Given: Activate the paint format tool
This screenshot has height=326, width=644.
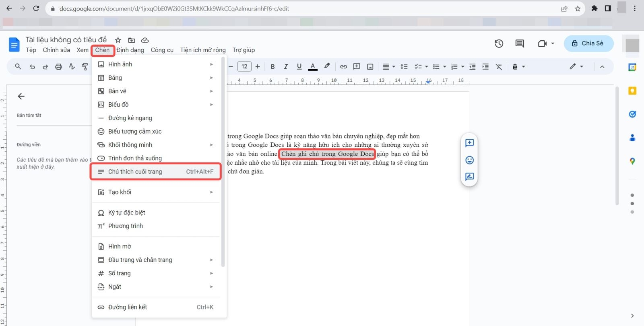Looking at the screenshot, I should click(85, 67).
